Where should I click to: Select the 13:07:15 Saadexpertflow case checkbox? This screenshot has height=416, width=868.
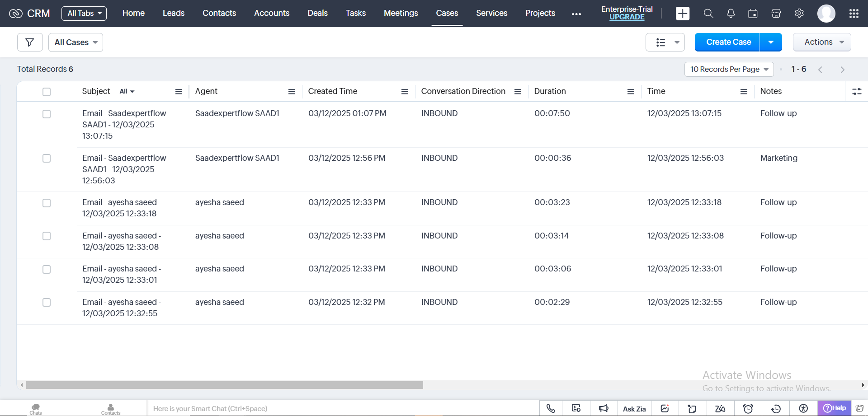point(47,114)
